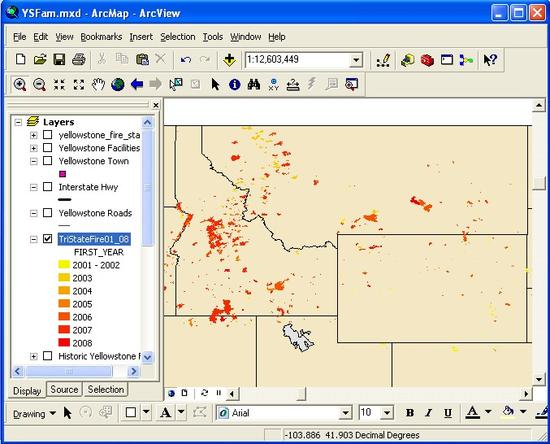Click the 2001 - 2002 yellow swatch

[x=64, y=264]
